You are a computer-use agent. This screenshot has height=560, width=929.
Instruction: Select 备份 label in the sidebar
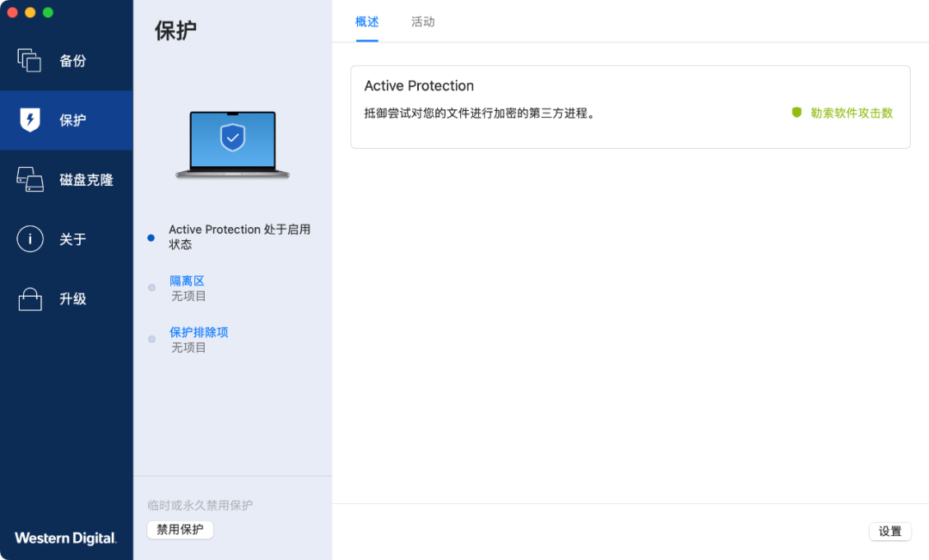click(73, 60)
